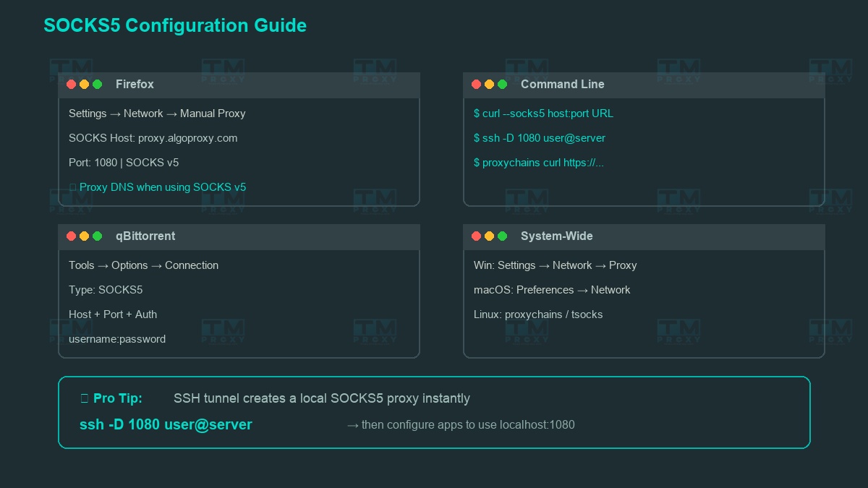
Task: Choose the System-Wide panel title
Action: point(556,236)
